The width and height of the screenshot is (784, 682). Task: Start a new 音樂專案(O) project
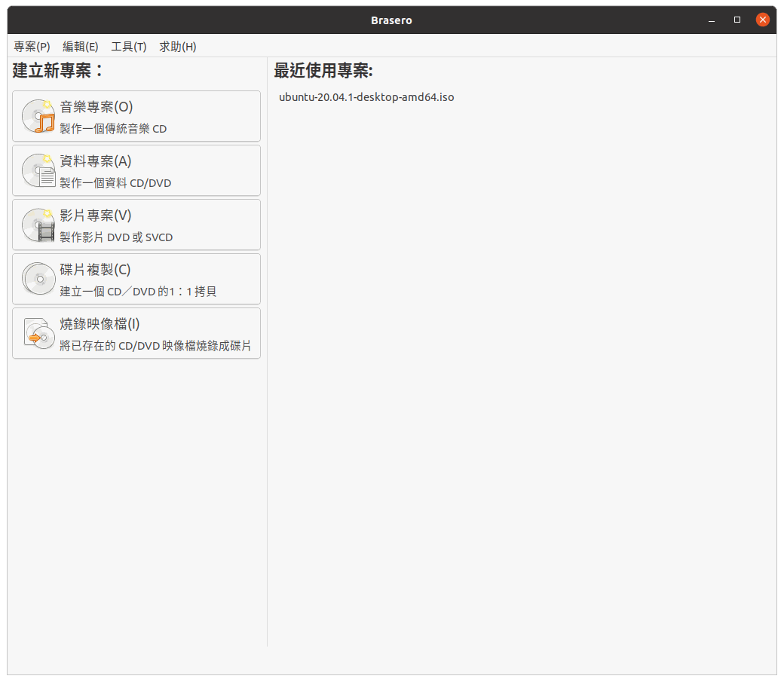click(x=136, y=117)
